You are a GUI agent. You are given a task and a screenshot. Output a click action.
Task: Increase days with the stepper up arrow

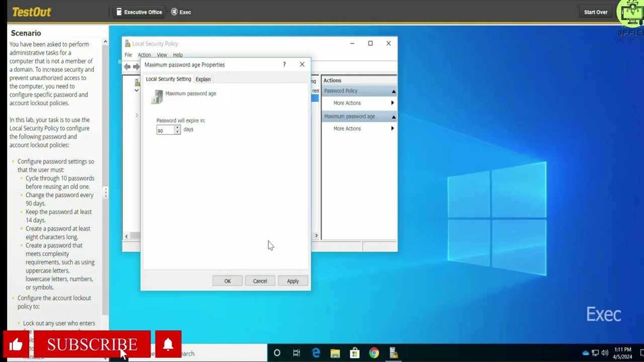pos(177,128)
